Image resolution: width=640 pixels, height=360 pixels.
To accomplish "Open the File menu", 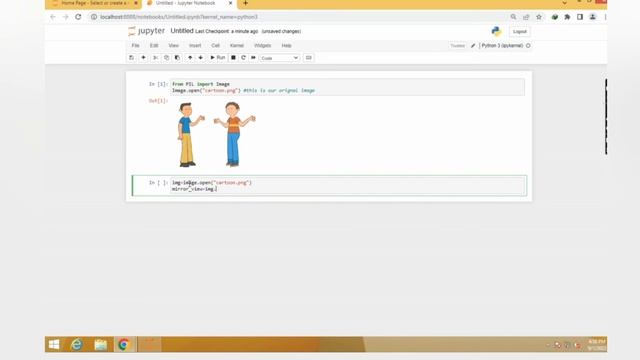I will pyautogui.click(x=136, y=46).
